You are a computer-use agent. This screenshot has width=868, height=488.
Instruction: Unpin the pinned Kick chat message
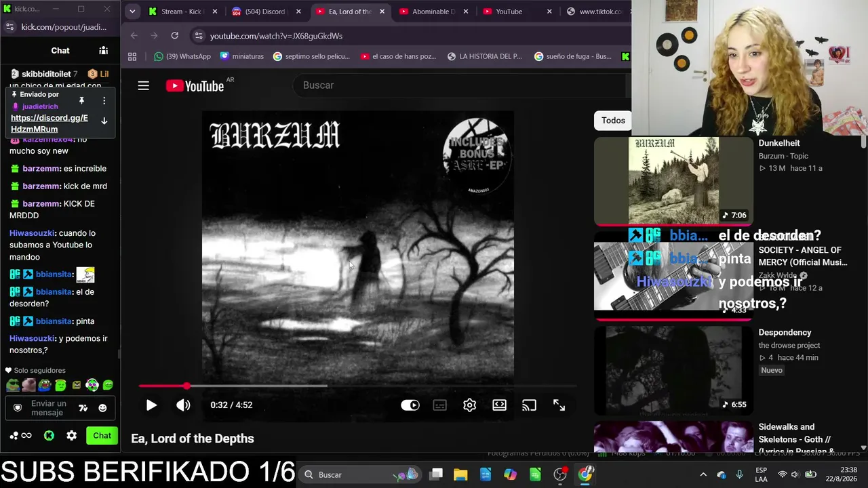(x=81, y=100)
